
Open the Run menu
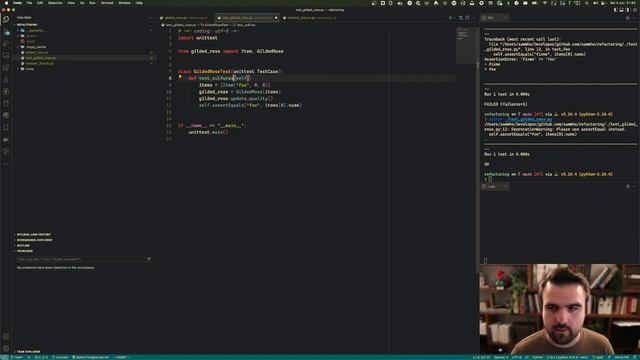pyautogui.click(x=92, y=3)
